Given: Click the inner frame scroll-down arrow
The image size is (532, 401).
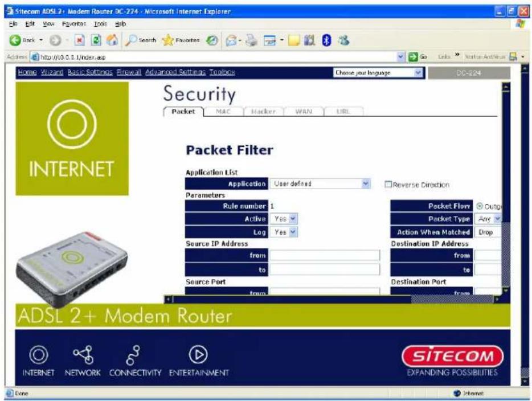Looking at the screenshot, I should point(506,290).
